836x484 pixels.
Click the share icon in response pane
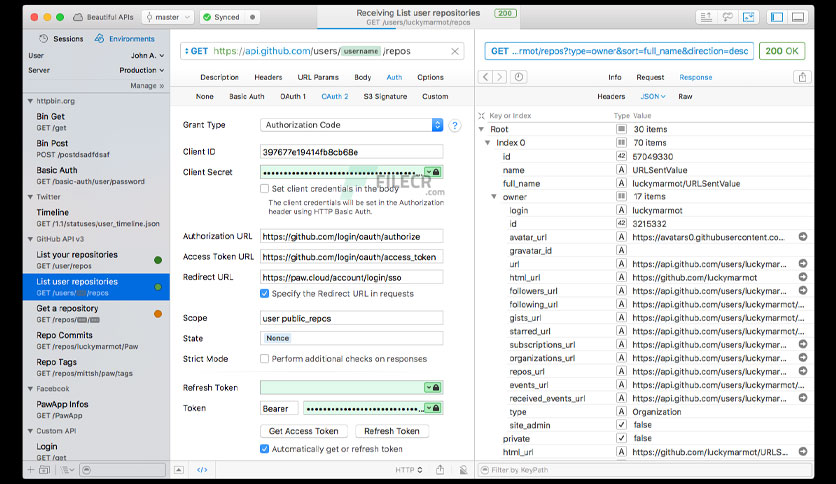click(802, 77)
